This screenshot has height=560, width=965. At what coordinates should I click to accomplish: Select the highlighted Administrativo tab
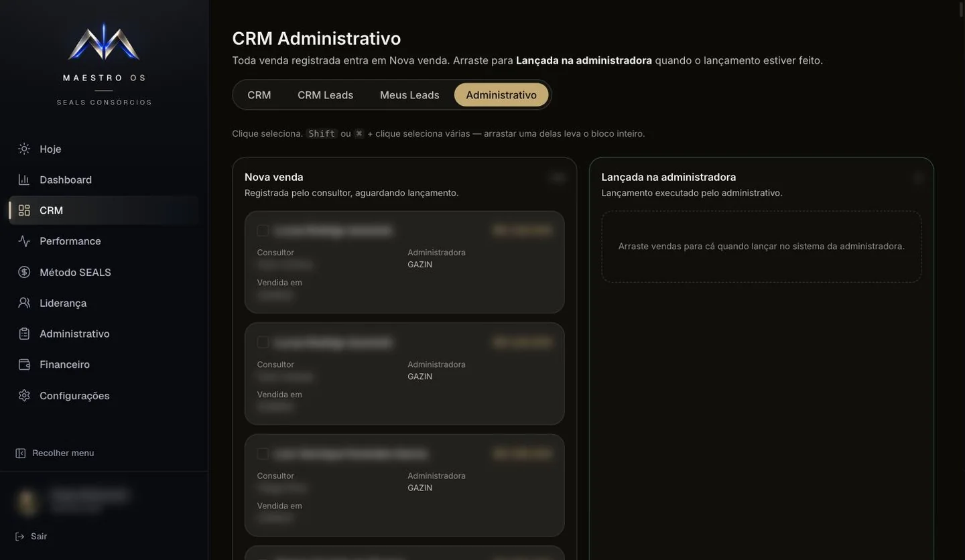pyautogui.click(x=501, y=95)
